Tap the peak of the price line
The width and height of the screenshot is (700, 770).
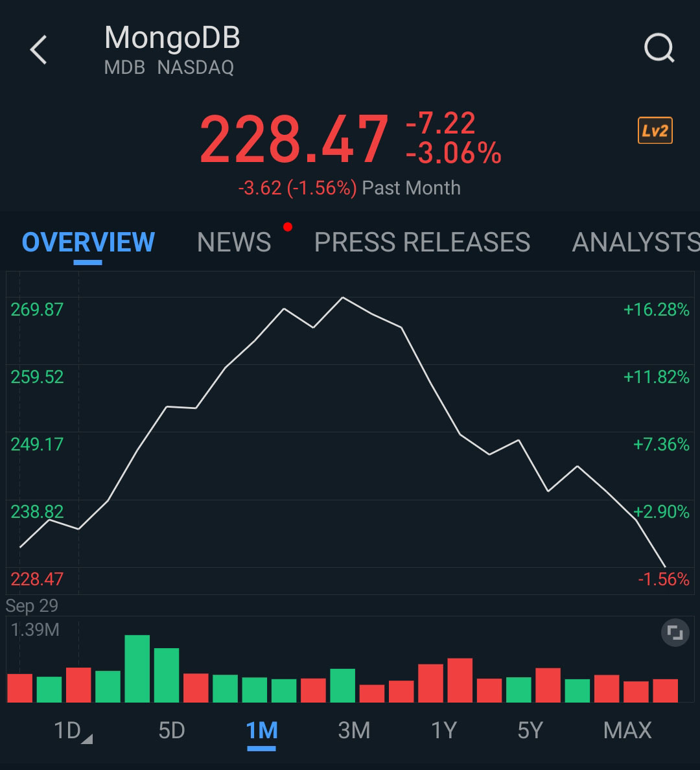tap(342, 297)
